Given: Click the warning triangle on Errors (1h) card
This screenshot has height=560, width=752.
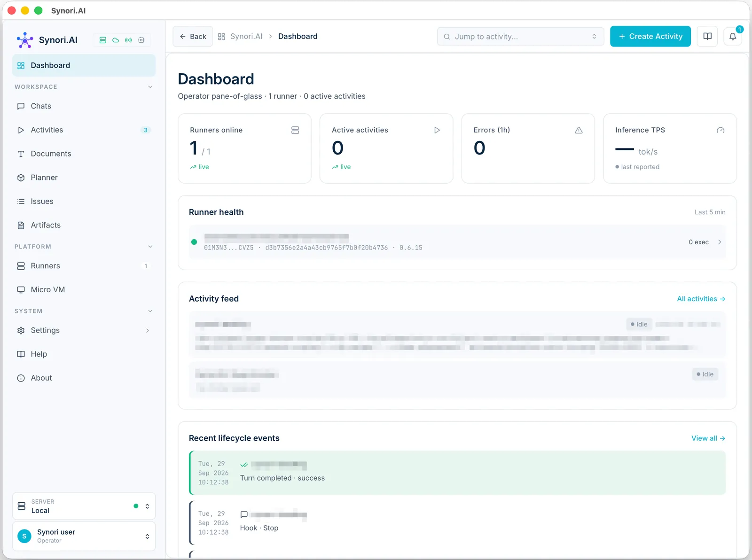Looking at the screenshot, I should [x=579, y=130].
